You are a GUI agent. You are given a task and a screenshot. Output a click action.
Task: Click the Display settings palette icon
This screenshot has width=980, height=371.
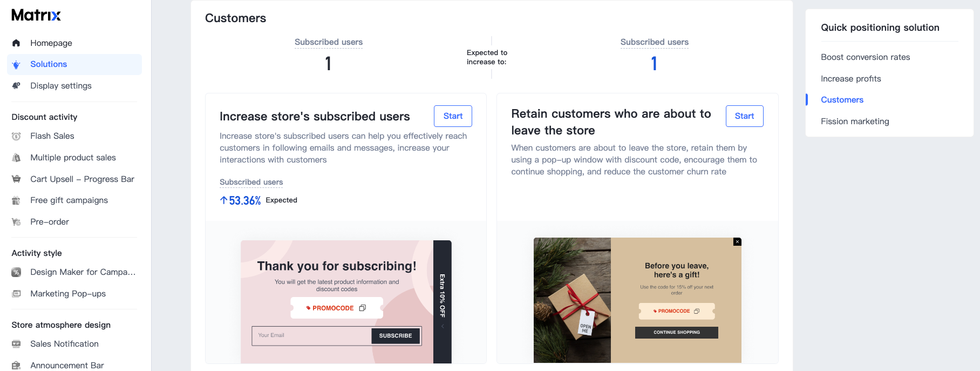coord(16,86)
